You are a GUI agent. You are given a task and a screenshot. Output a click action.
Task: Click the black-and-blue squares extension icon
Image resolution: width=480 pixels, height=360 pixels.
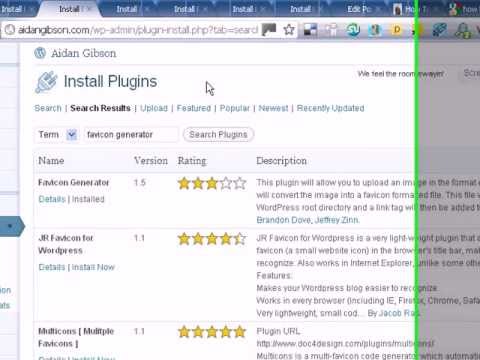click(x=310, y=30)
